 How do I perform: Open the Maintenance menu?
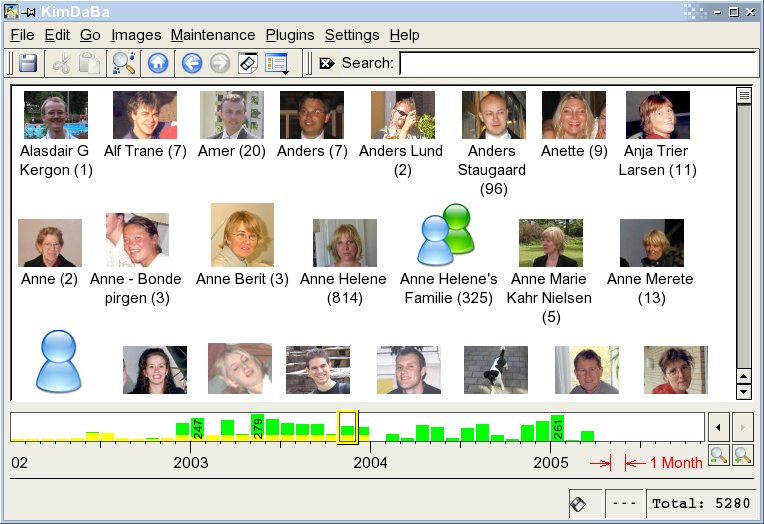click(213, 35)
